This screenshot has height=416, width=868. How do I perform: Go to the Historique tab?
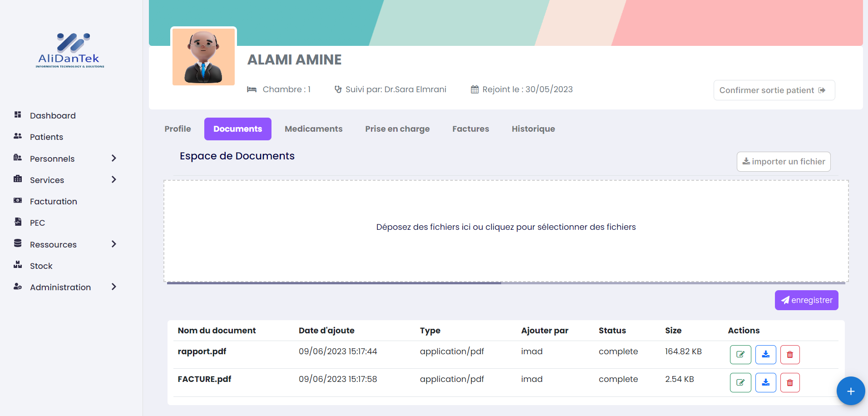533,129
